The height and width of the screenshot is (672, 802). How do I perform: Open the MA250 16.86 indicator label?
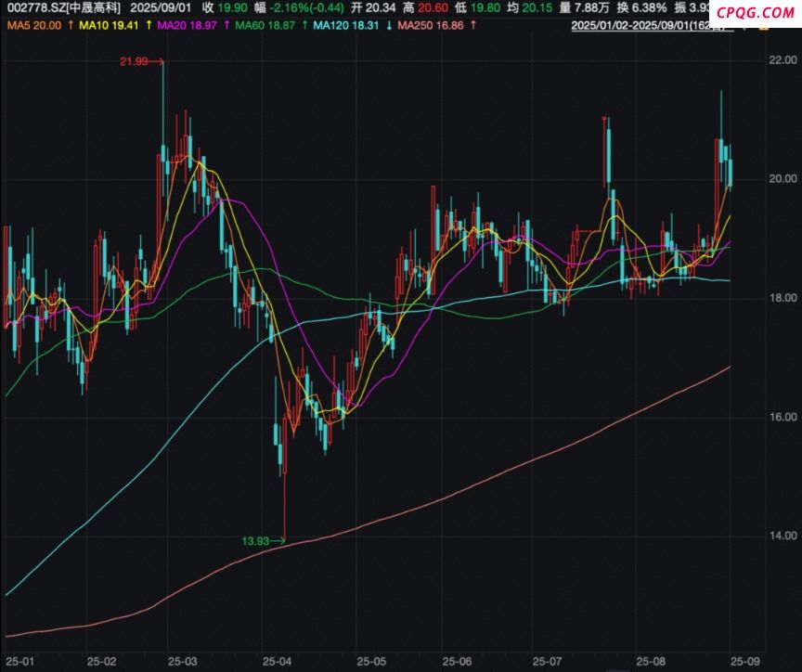point(431,25)
